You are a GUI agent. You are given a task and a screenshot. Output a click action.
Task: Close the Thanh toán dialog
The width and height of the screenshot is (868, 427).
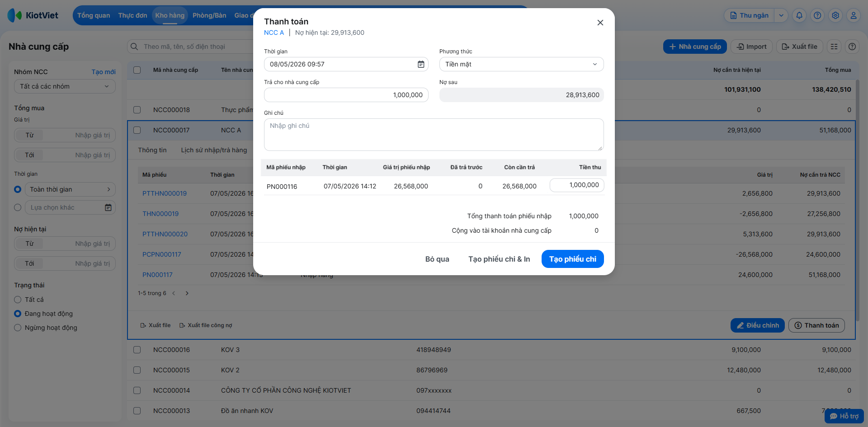pos(600,23)
